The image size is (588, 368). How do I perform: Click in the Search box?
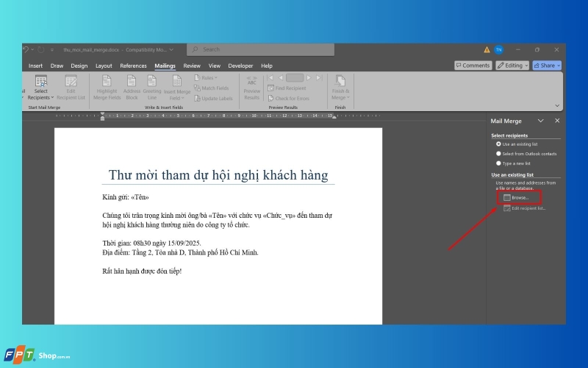[x=261, y=49]
